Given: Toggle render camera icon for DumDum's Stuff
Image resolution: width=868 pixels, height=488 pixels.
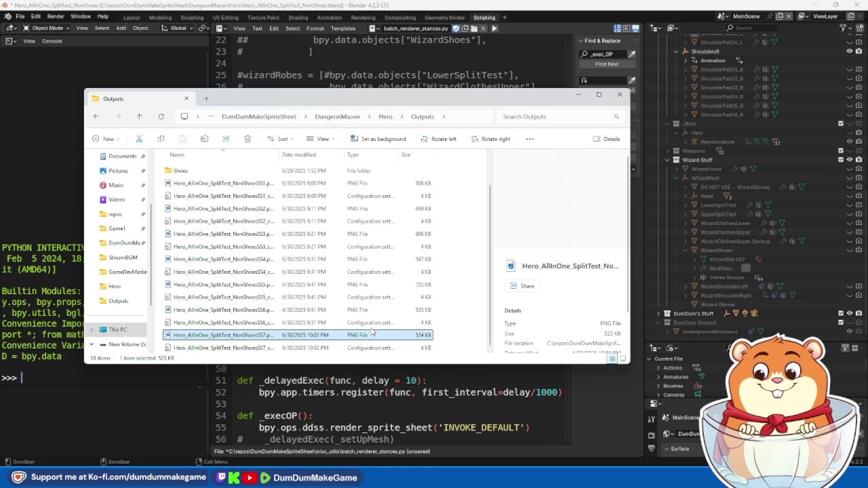Looking at the screenshot, I should click(859, 314).
